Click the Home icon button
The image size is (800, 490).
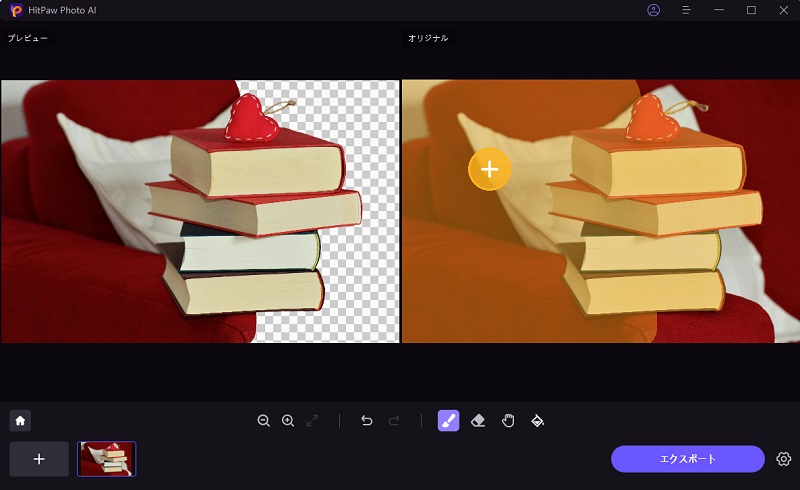[19, 421]
